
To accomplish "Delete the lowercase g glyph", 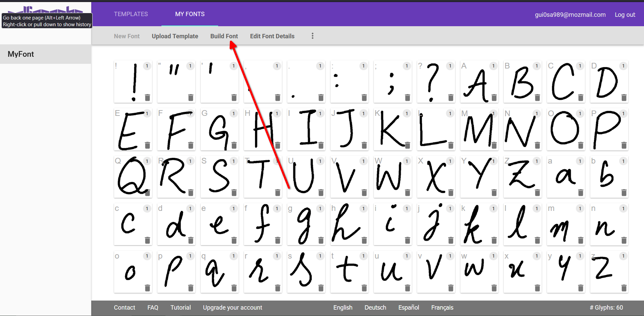I will pyautogui.click(x=321, y=240).
